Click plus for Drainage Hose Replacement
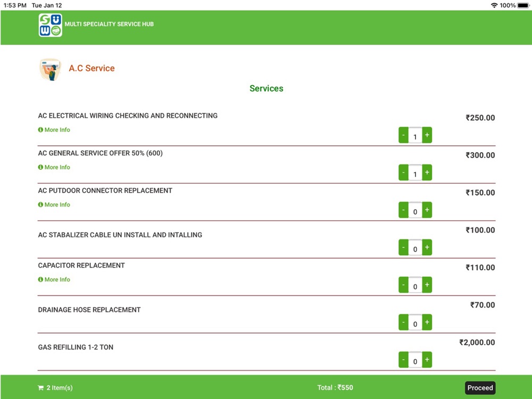The width and height of the screenshot is (532, 399). (427, 322)
